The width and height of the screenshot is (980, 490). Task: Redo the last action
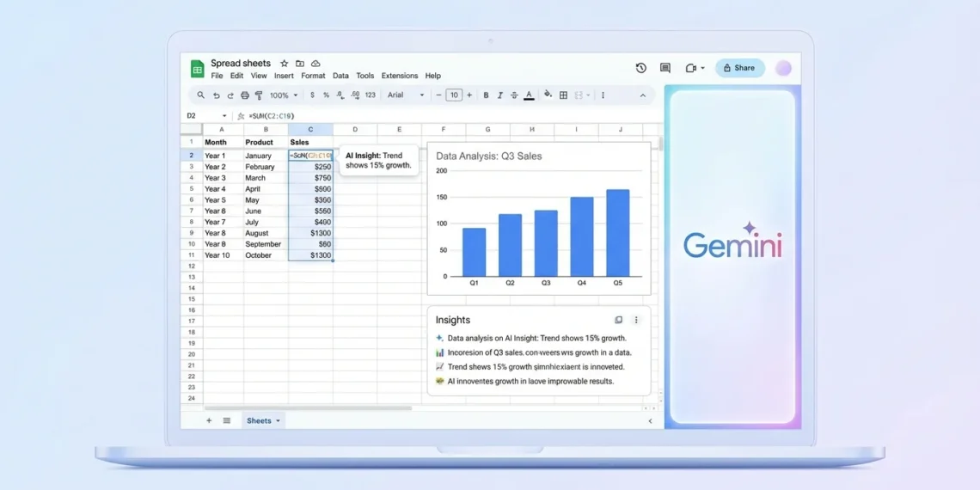(230, 95)
